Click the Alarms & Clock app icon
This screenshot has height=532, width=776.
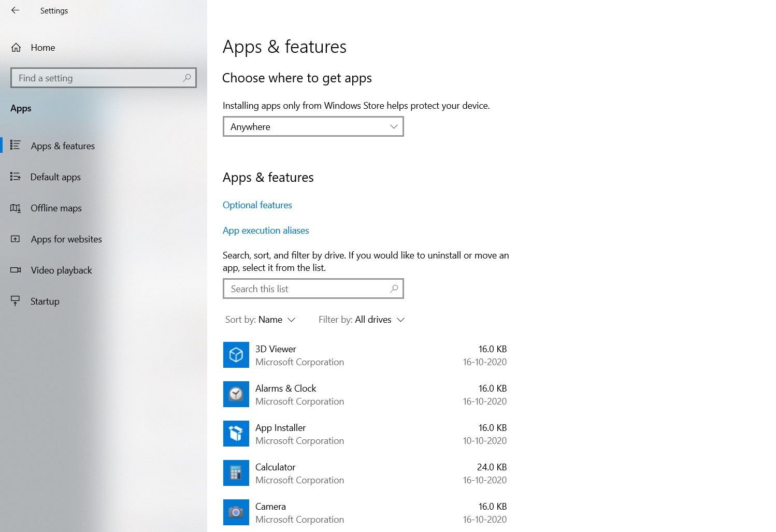click(x=236, y=394)
